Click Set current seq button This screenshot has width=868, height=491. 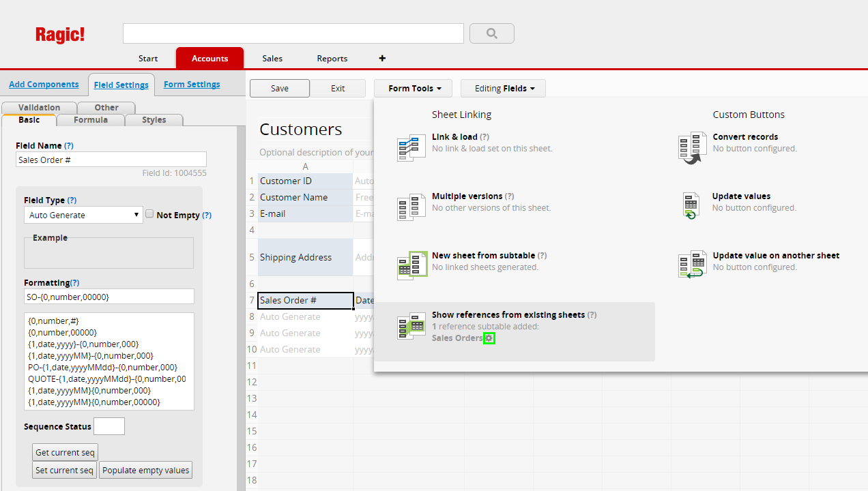(x=65, y=471)
